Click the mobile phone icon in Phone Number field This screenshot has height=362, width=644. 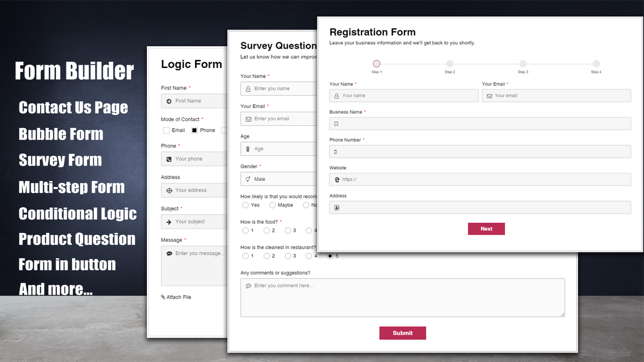coord(336,152)
